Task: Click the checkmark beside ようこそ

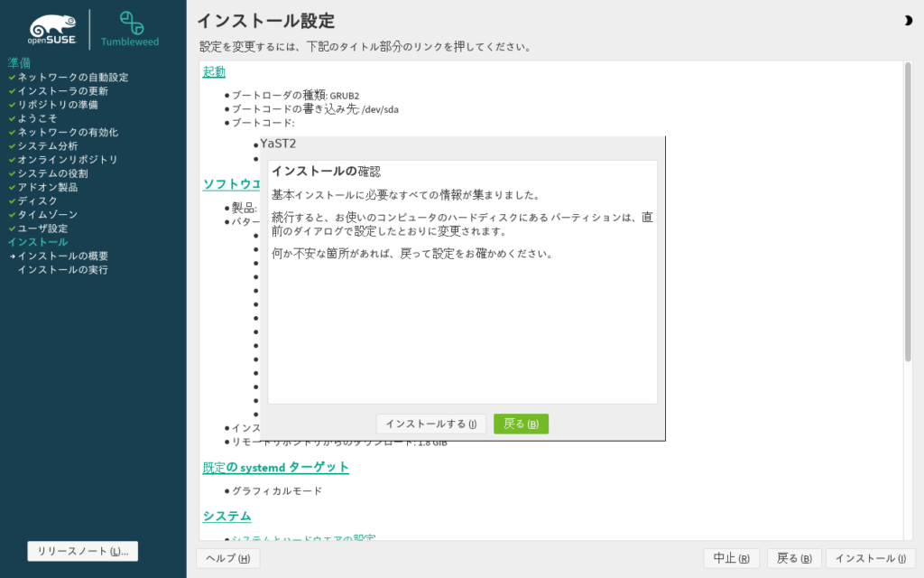Action: 13,118
